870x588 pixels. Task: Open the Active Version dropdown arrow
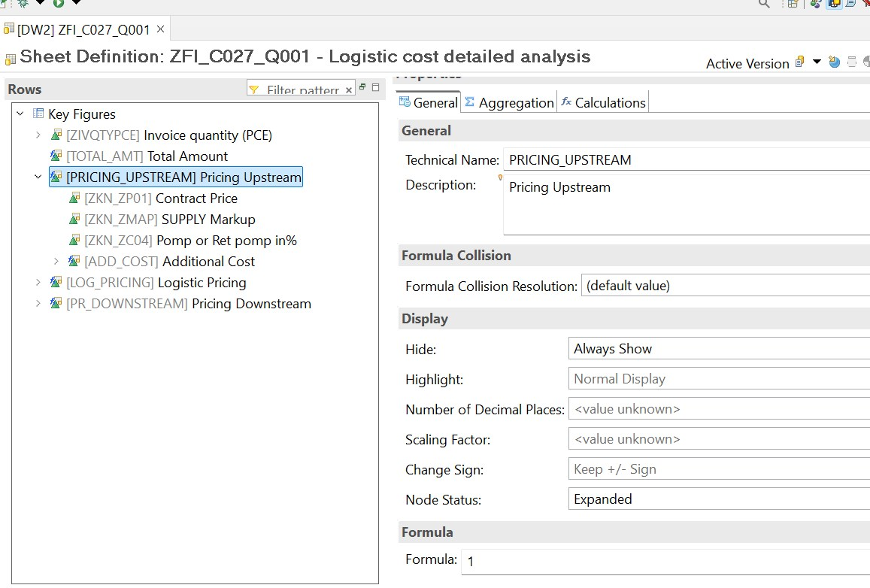tap(817, 62)
